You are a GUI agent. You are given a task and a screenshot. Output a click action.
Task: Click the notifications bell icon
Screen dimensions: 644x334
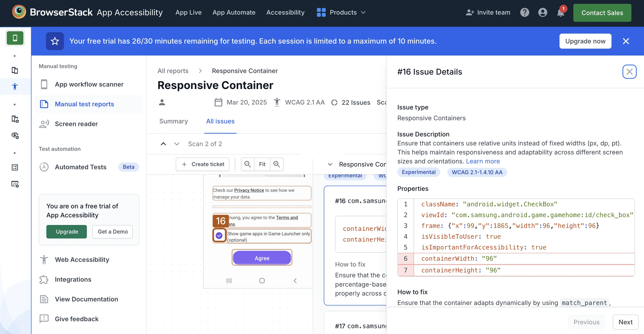[x=561, y=13]
